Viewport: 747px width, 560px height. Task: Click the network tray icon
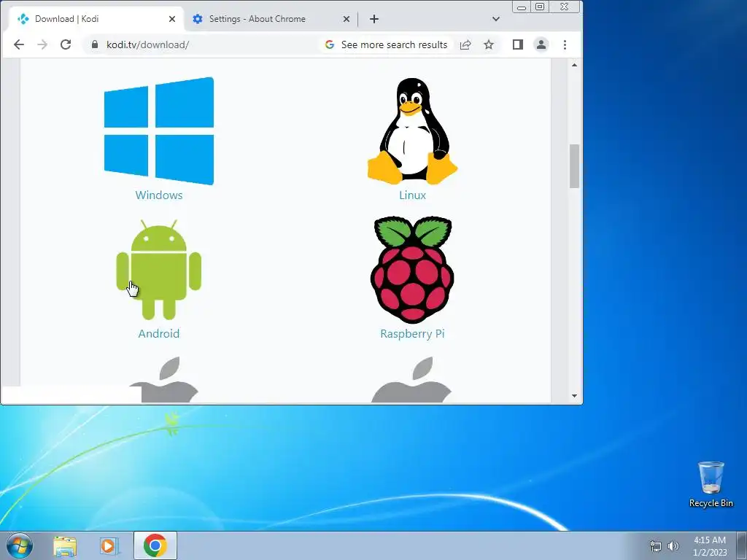[x=656, y=546]
